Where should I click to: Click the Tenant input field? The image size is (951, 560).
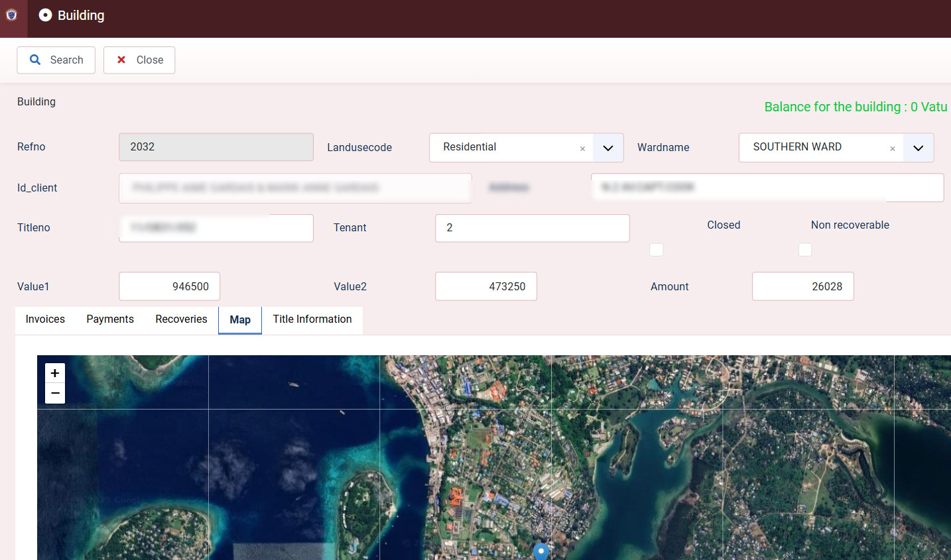(x=532, y=228)
